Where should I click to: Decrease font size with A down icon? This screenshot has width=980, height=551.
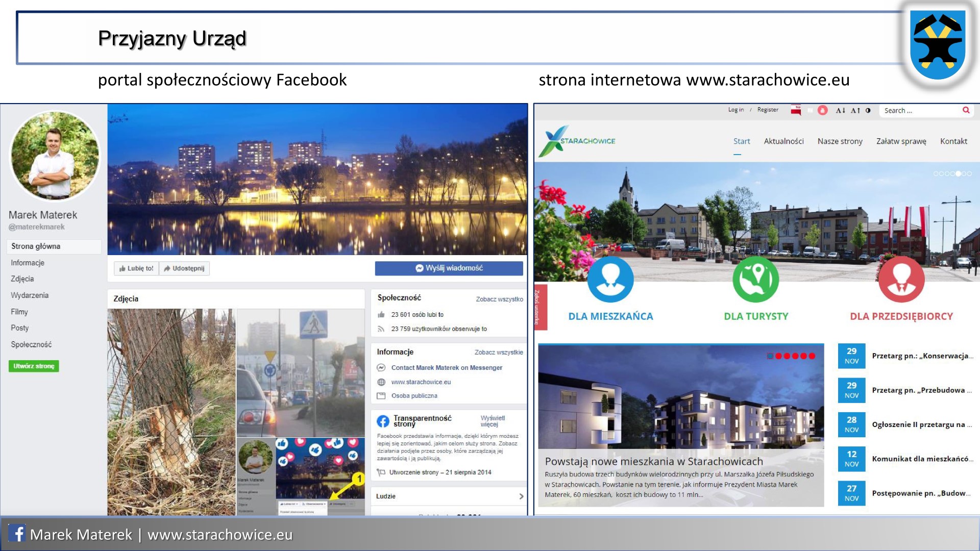840,110
